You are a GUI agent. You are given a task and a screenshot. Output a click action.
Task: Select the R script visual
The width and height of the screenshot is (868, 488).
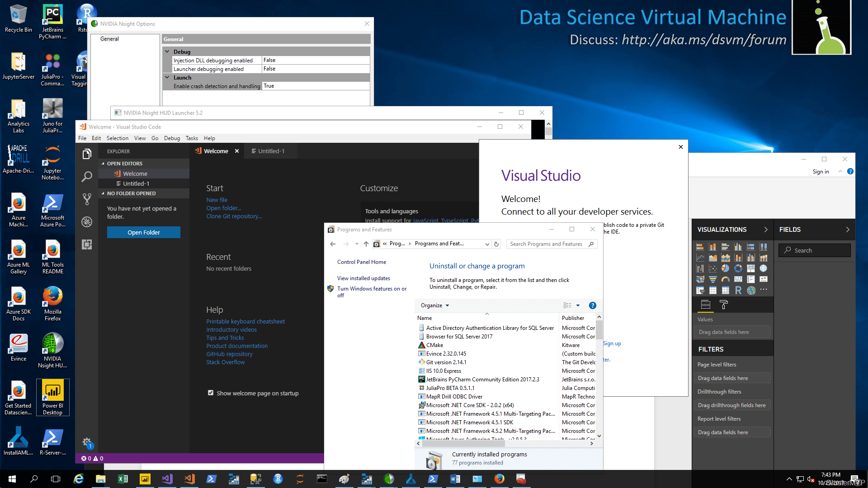click(738, 290)
